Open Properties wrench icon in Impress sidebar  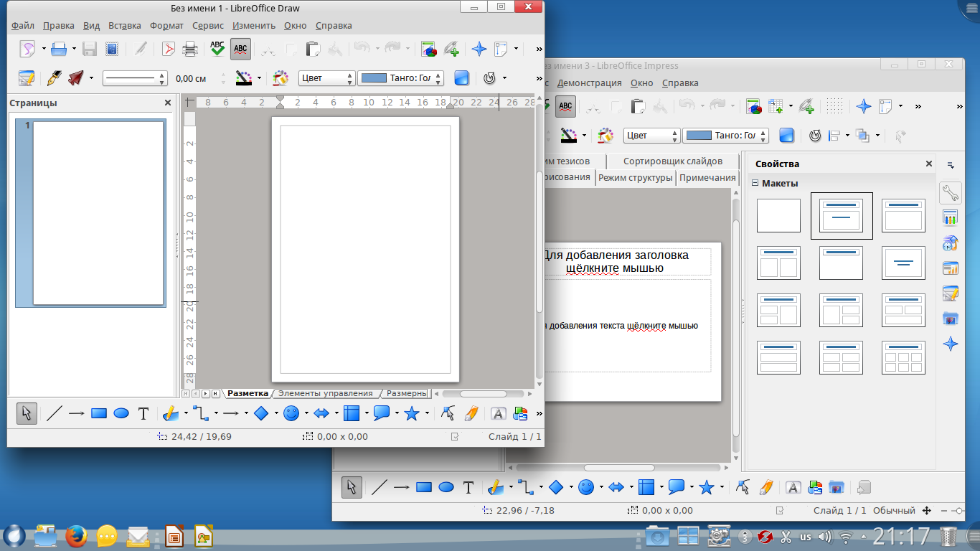point(951,192)
